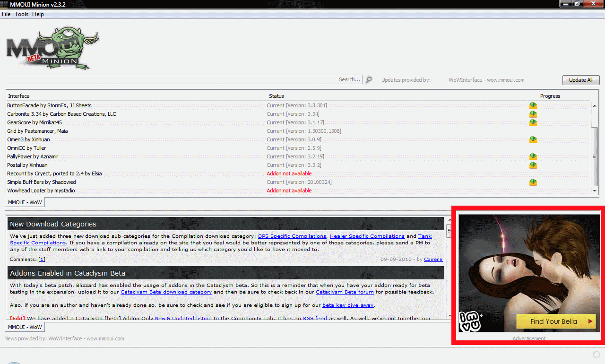Click the donate icon in the ButtonFacade row
This screenshot has width=605, height=364.
(533, 105)
